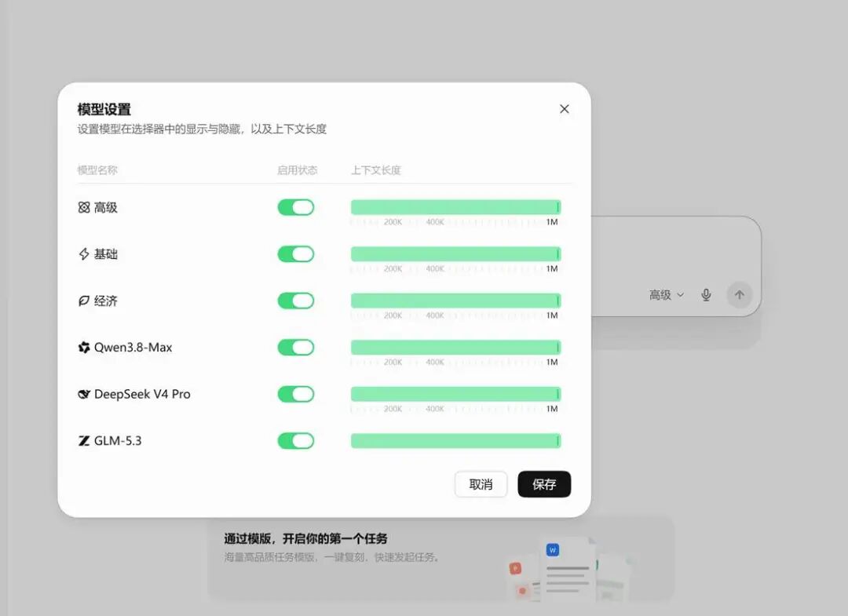Click the 经济 context length slider
Screen dimensions: 848x616
coord(456,301)
